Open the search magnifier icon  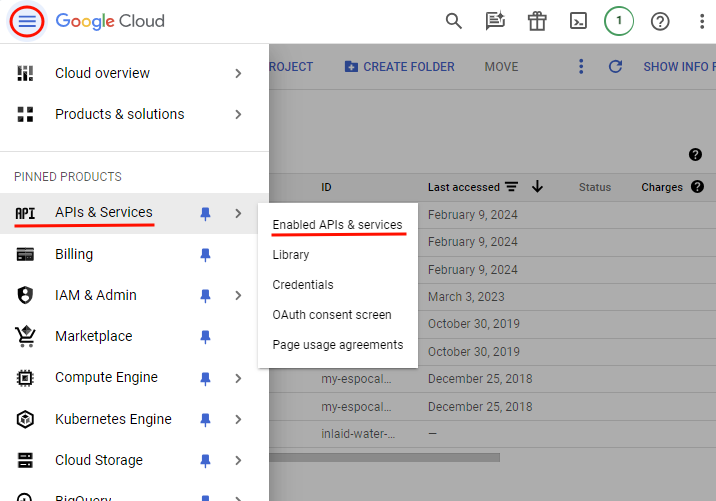(x=454, y=21)
